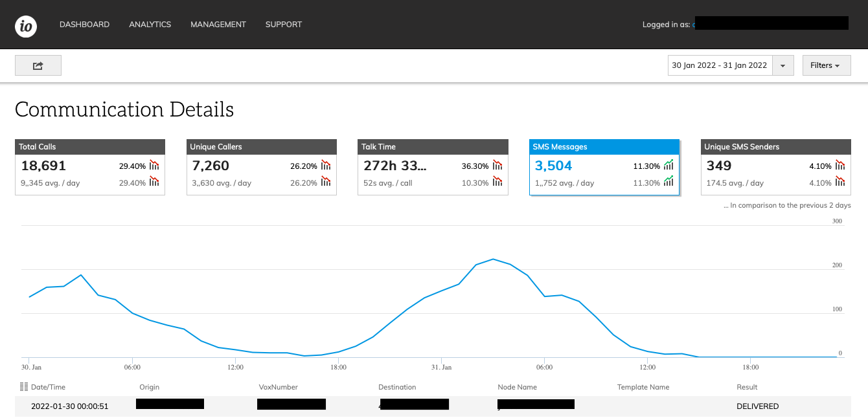The height and width of the screenshot is (420, 868).
Task: Open the Analytics menu
Action: click(x=150, y=25)
